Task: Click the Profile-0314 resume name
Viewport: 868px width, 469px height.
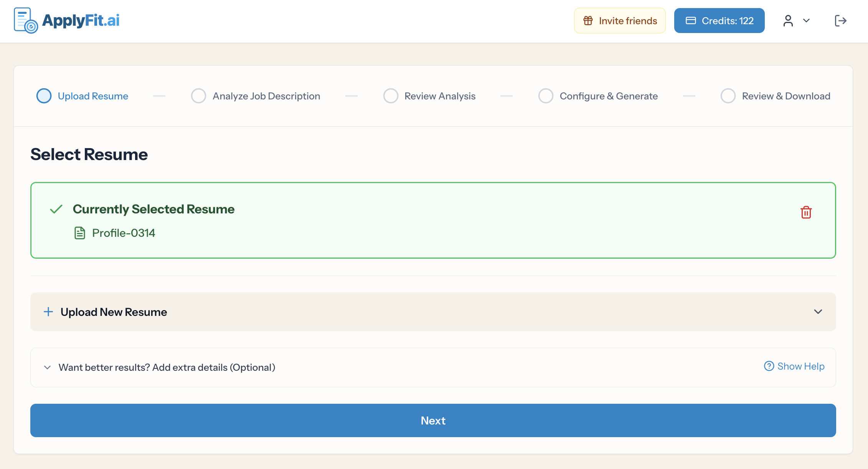Action: click(x=124, y=233)
